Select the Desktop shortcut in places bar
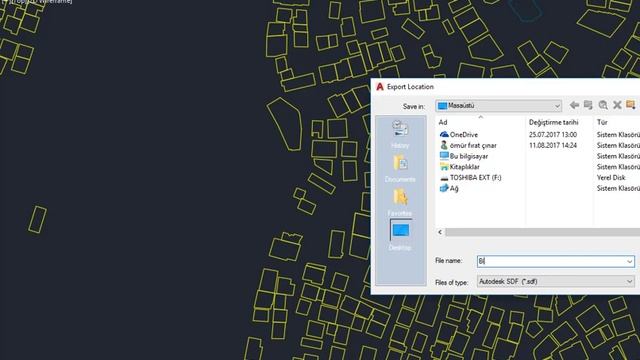 coord(400,236)
